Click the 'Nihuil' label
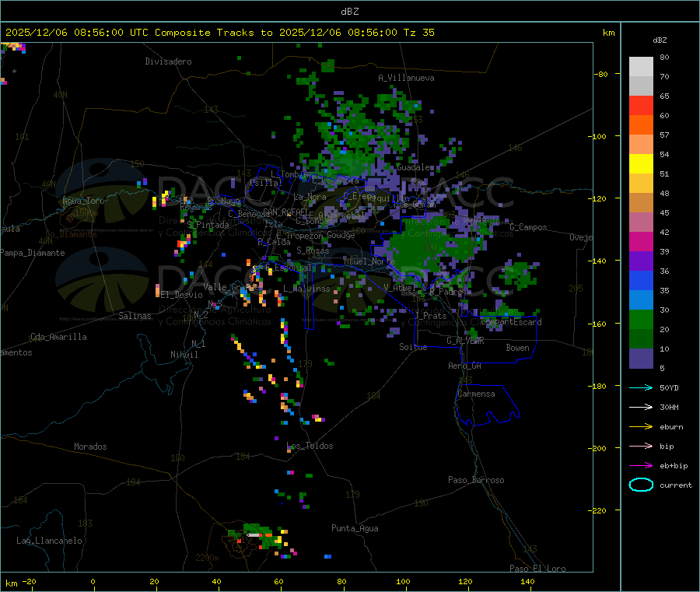Image resolution: width=700 pixels, height=592 pixels. pos(184,355)
